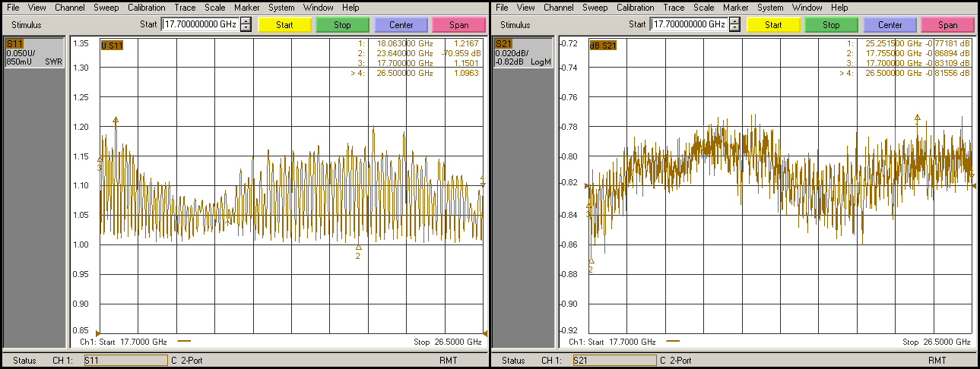Select marker 2 triangle on the S11 trace
980x369 pixels.
click(x=358, y=248)
